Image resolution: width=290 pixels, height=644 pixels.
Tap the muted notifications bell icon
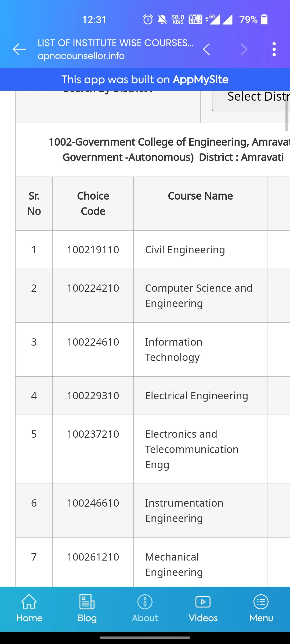point(162,20)
